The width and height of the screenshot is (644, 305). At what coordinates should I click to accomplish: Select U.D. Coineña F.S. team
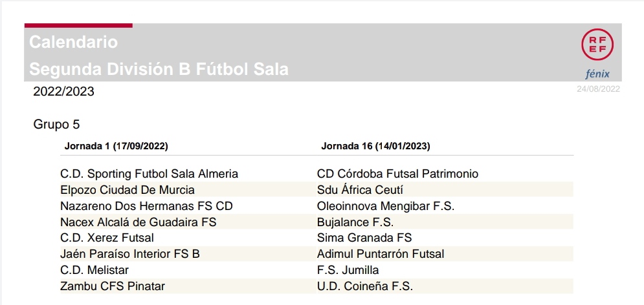364,286
